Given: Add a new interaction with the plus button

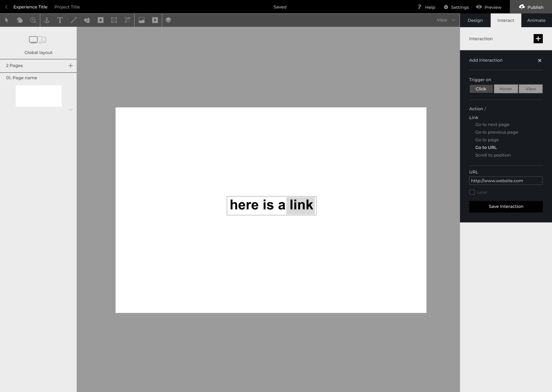Looking at the screenshot, I should coord(538,39).
